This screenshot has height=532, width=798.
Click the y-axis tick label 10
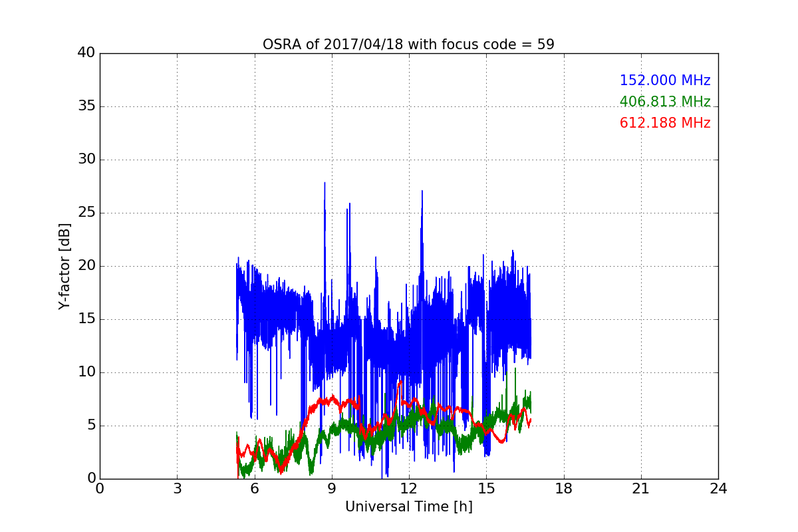[x=86, y=372]
